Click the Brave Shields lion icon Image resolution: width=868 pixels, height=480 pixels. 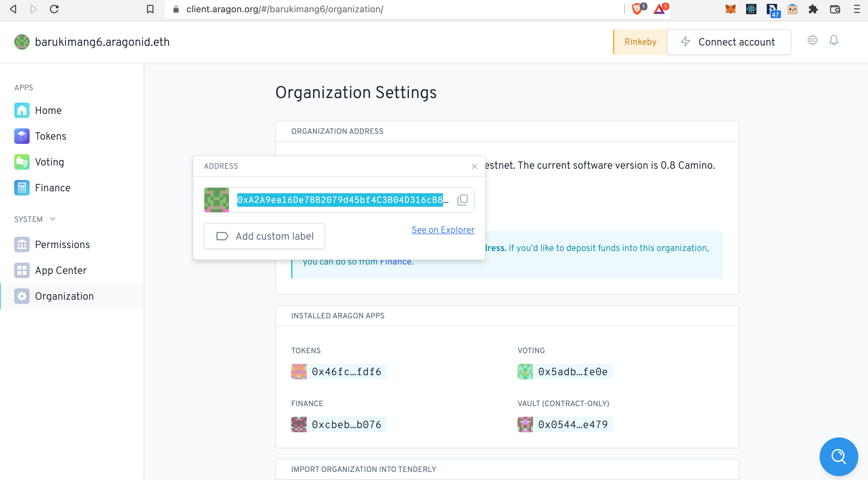636,9
